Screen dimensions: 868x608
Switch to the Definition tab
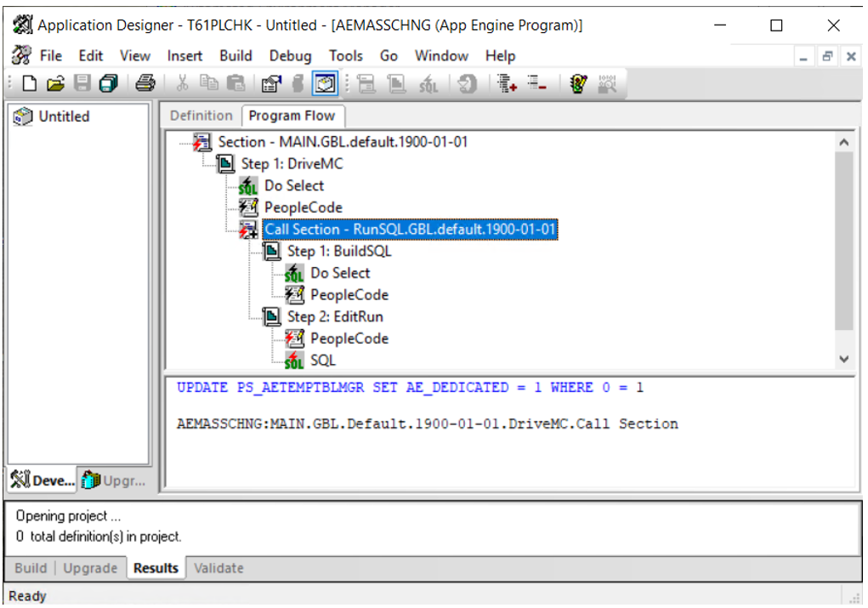tap(201, 116)
